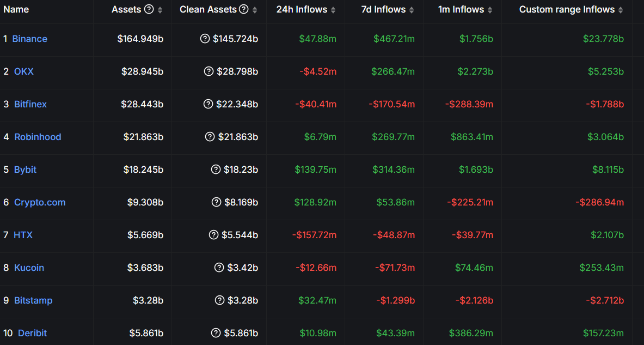
Task: Select Robinhood 7d inflow $269.77m
Action: pos(394,137)
